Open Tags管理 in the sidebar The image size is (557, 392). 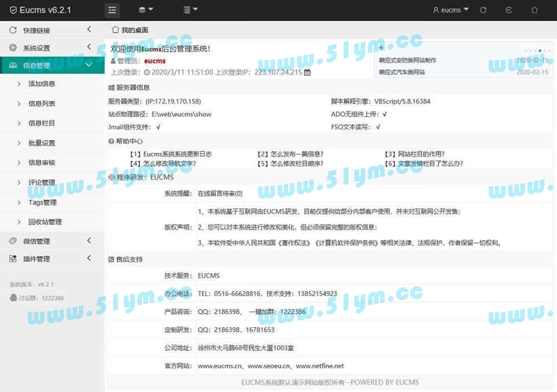pyautogui.click(x=42, y=202)
